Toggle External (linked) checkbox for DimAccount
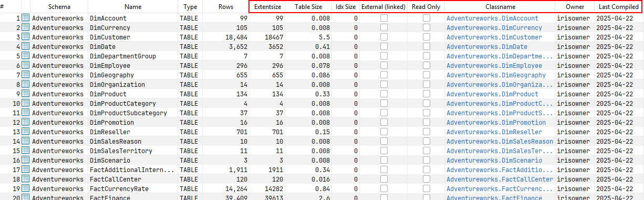 [x=384, y=18]
